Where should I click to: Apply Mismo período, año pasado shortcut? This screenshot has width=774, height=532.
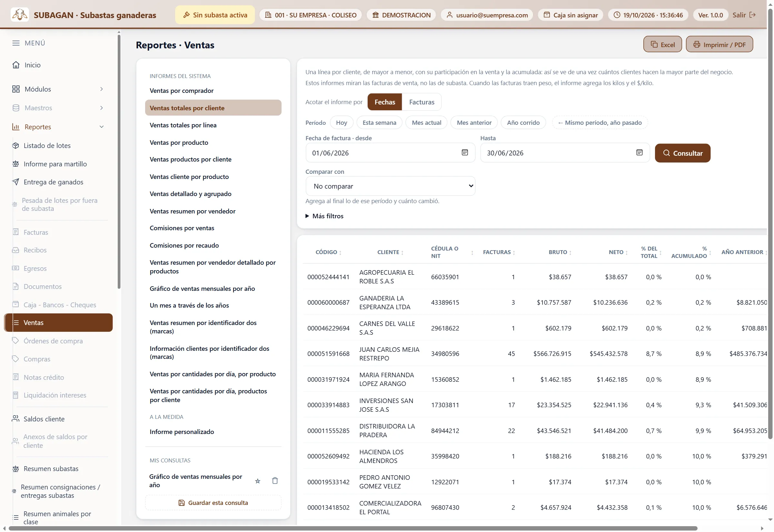[600, 123]
